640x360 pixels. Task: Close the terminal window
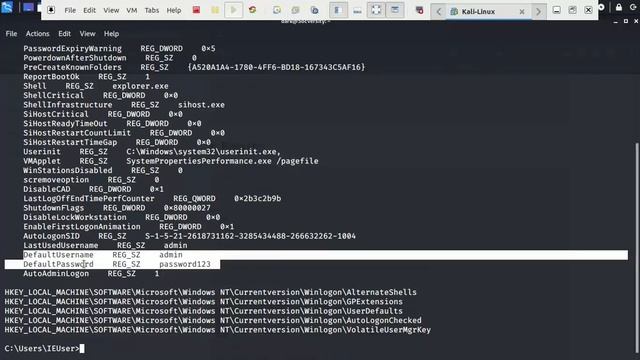636,21
